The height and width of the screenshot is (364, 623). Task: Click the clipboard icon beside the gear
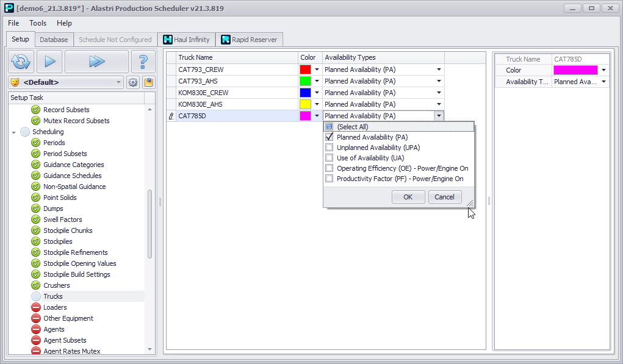149,82
